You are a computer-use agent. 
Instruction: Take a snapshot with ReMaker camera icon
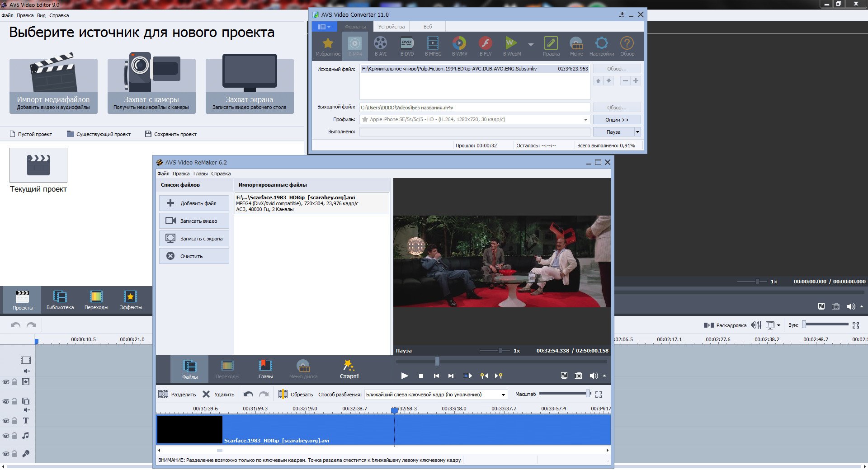coord(578,376)
